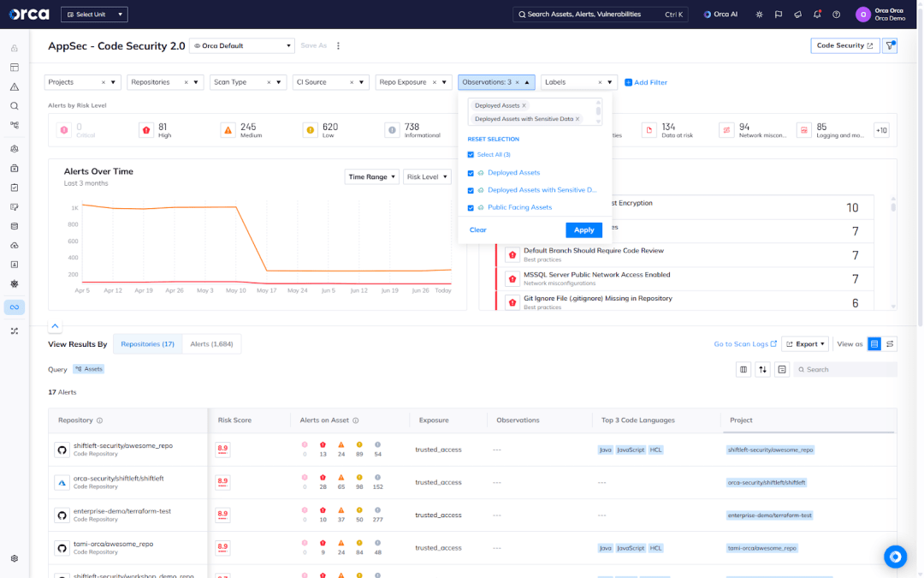Click RESET SELECTION link
Screen dimensions: 924x578
point(494,140)
